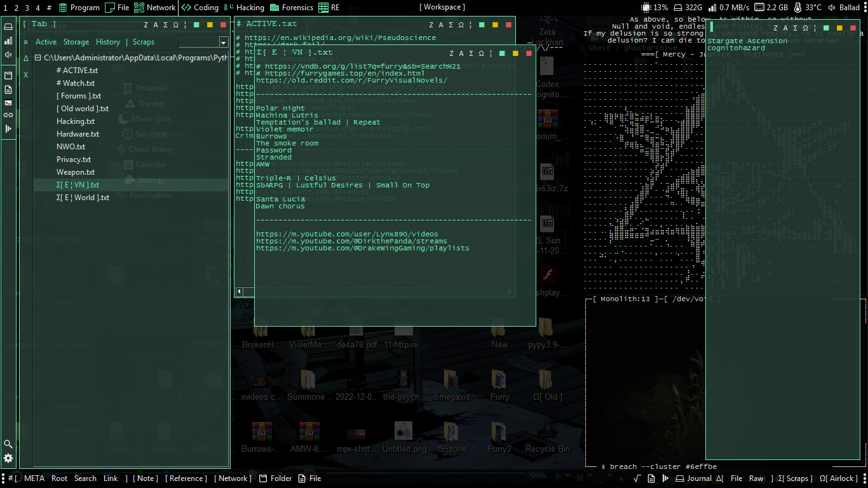Open [ Old world ].txt in the file tree
This screenshot has height=488, width=868.
(83, 109)
